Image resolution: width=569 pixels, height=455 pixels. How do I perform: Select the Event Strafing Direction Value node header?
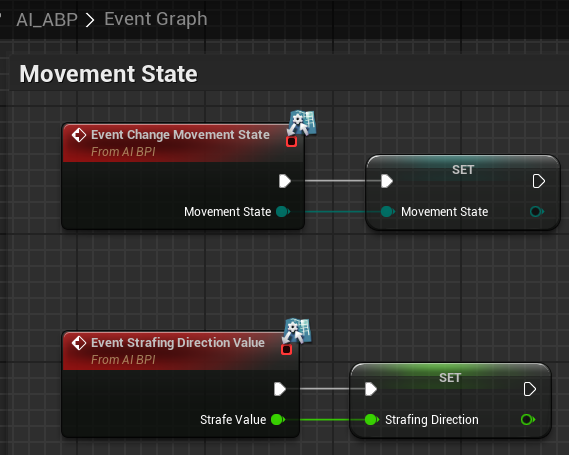point(181,351)
